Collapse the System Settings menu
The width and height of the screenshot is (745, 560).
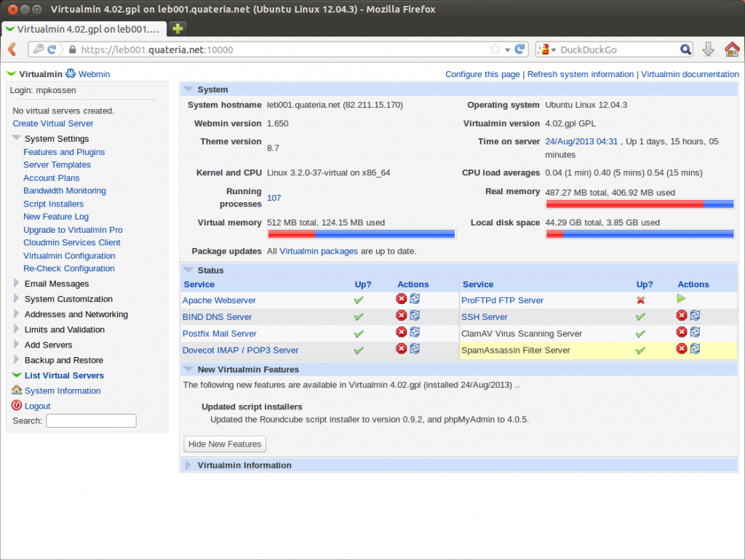tap(17, 137)
